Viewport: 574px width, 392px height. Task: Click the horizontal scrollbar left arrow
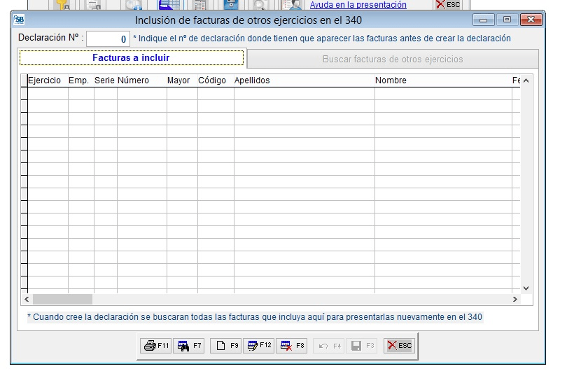tap(27, 299)
